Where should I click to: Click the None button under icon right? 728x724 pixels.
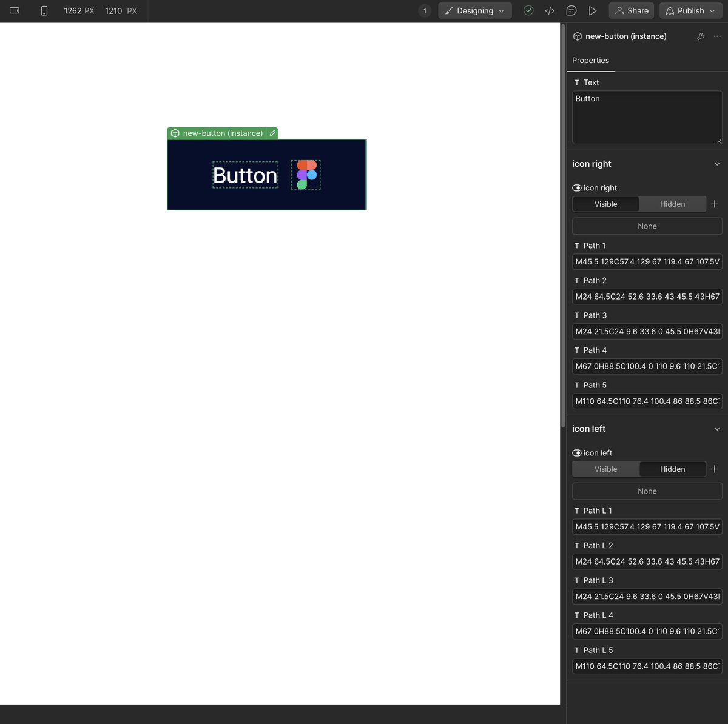click(647, 226)
